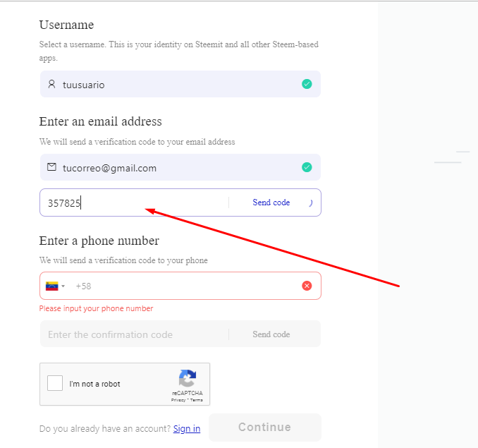This screenshot has width=478, height=448.
Task: Click the email code field showing 357825
Action: pos(134,202)
